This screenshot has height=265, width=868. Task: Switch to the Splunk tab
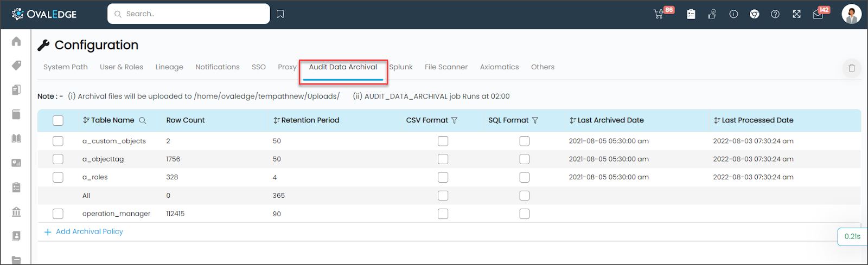[401, 67]
